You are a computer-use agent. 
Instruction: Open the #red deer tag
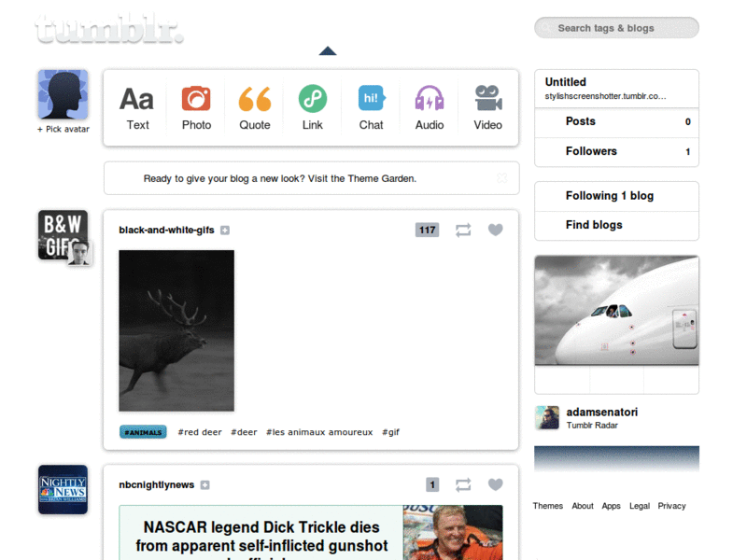point(200,432)
